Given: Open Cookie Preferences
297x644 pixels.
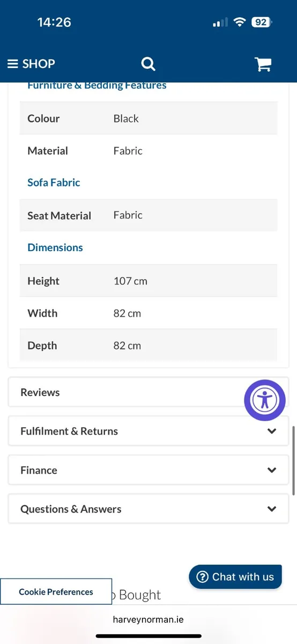Looking at the screenshot, I should pos(56,592).
